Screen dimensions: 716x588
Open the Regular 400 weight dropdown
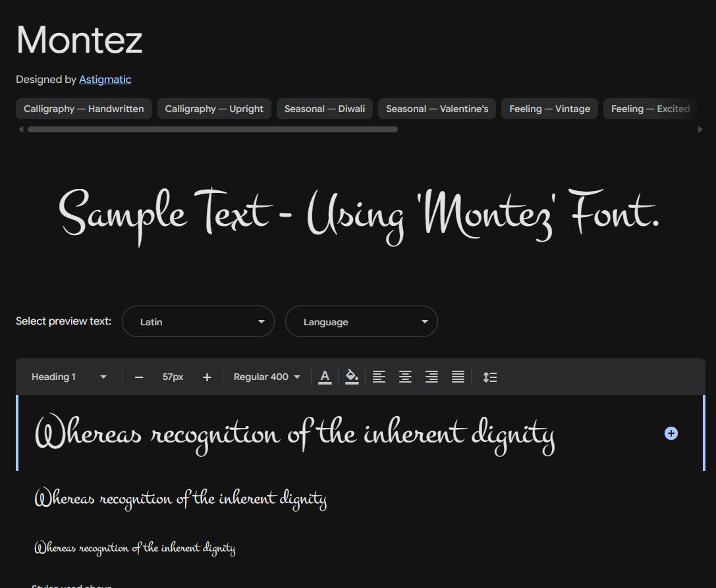[x=267, y=377]
